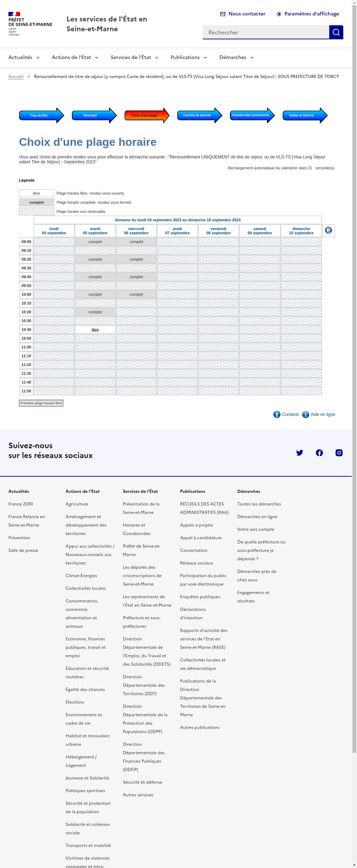Open Appels à projets footer link
The height and width of the screenshot is (868, 357).
197,525
